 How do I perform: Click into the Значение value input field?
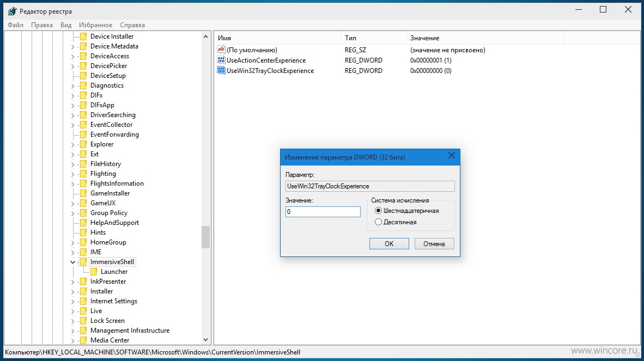(x=323, y=212)
